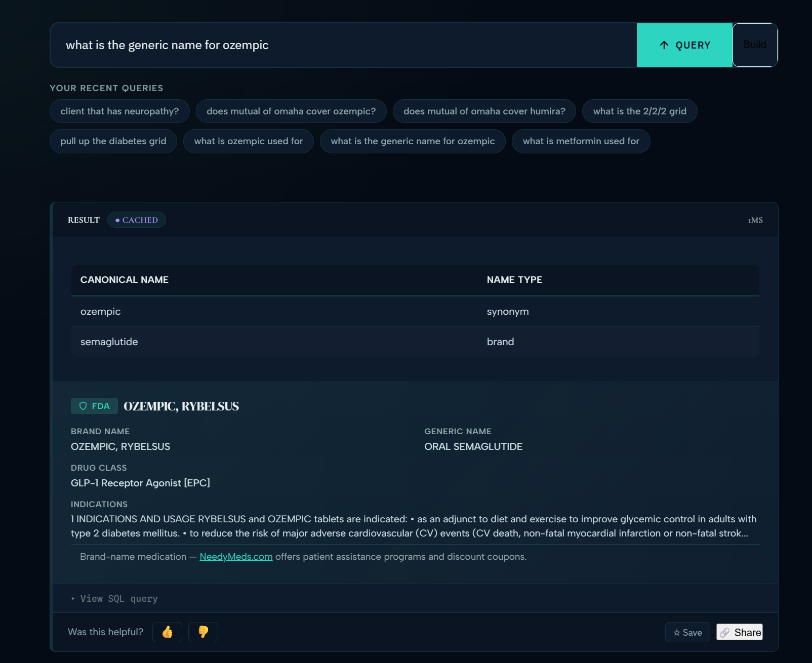Click the 1MS response time label
This screenshot has width=812, height=663.
point(755,220)
